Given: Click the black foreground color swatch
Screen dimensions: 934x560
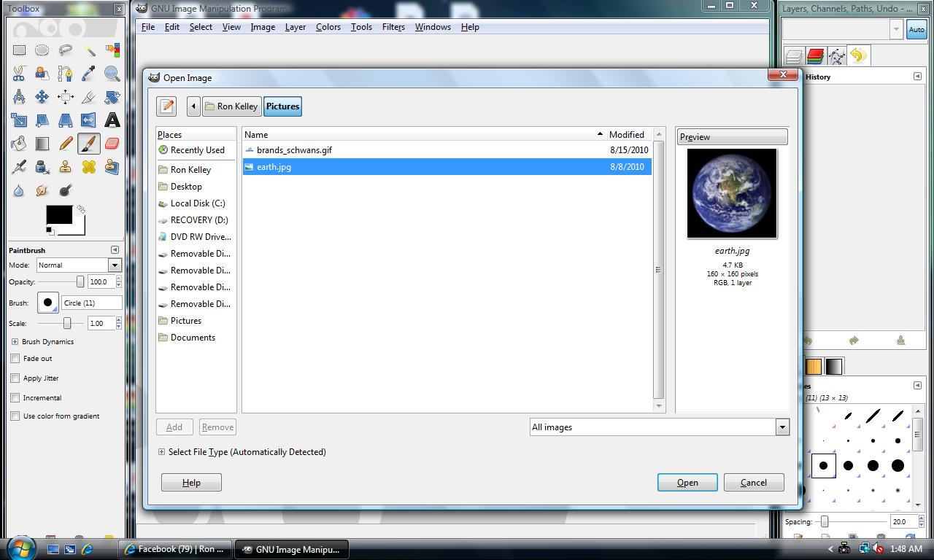Looking at the screenshot, I should tap(59, 215).
